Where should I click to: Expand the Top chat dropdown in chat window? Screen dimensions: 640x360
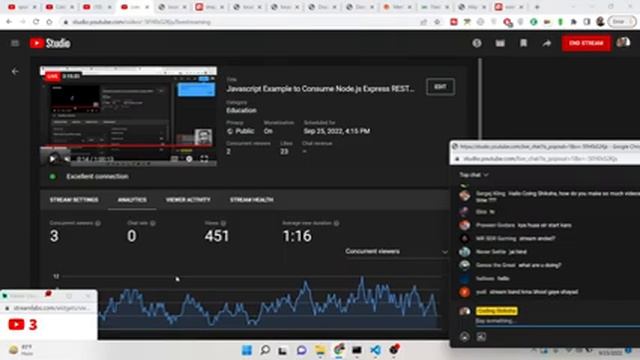point(473,175)
